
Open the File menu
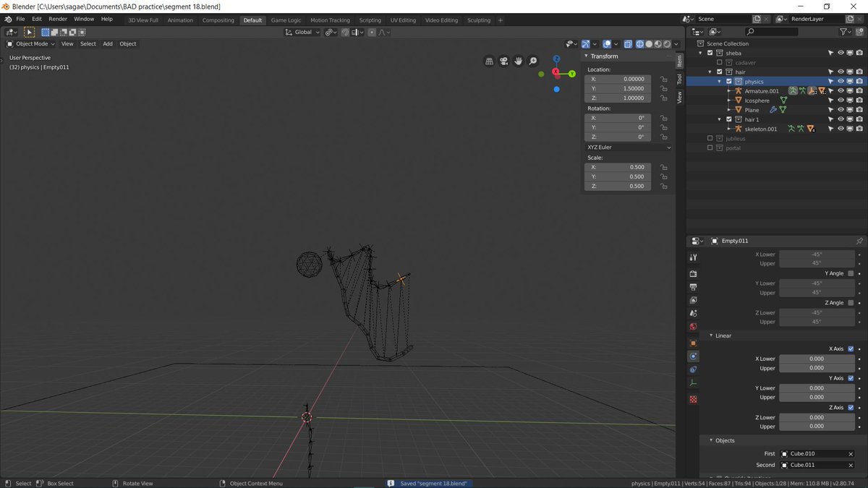pyautogui.click(x=20, y=19)
